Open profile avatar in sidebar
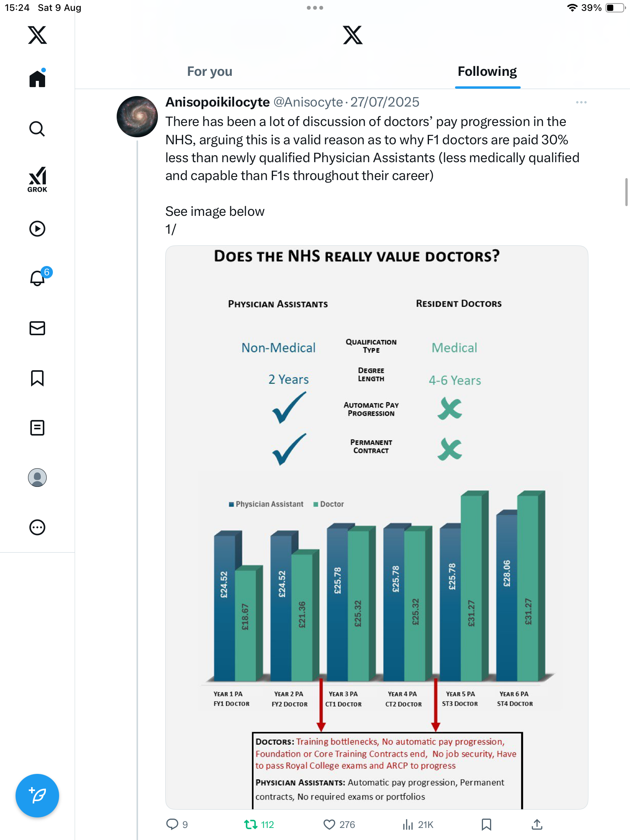This screenshot has width=630, height=840. tap(37, 478)
